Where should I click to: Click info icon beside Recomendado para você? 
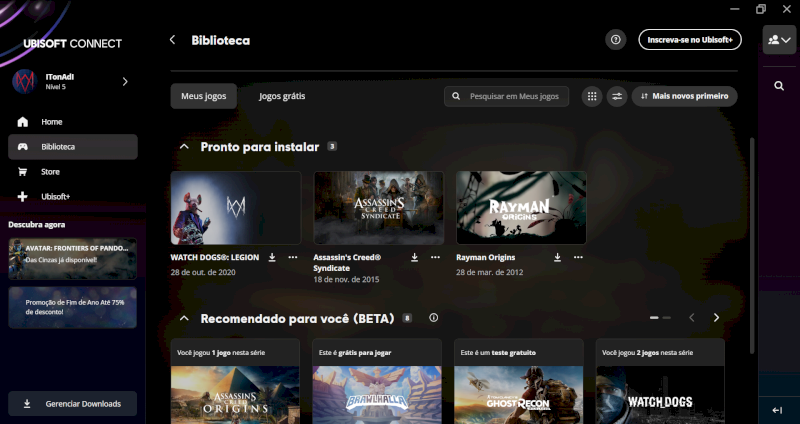click(x=433, y=318)
